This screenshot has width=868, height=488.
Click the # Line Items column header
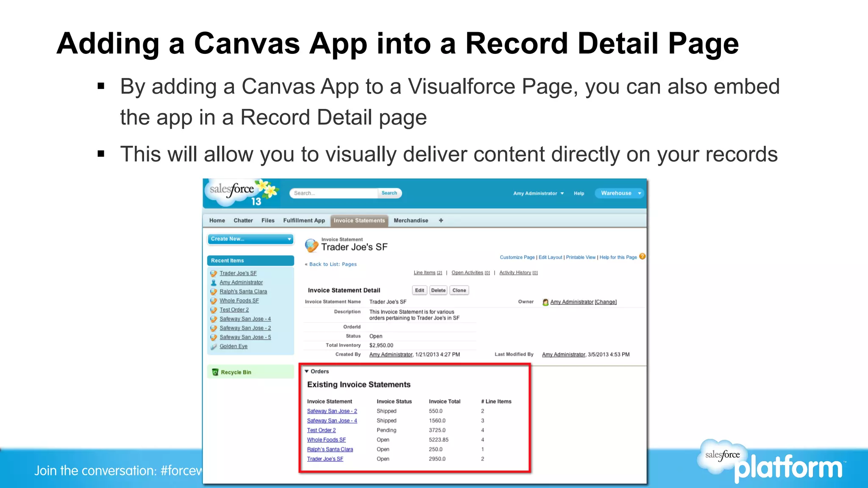click(x=496, y=401)
